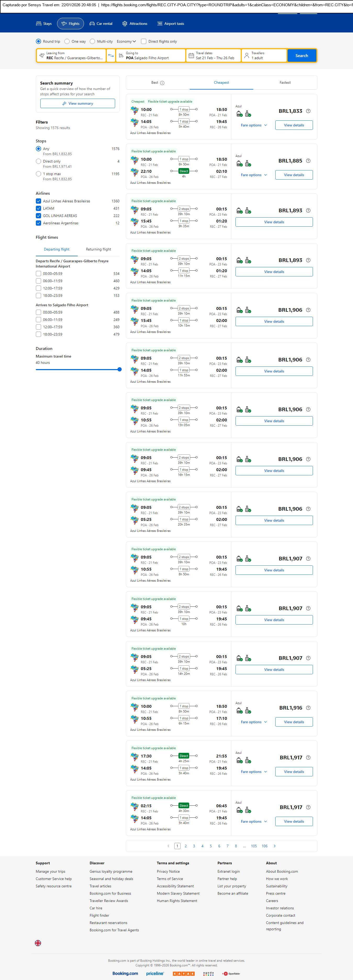Viewport: 353px width, 980px height.
Task: Click the View summary button
Action: pos(78,103)
